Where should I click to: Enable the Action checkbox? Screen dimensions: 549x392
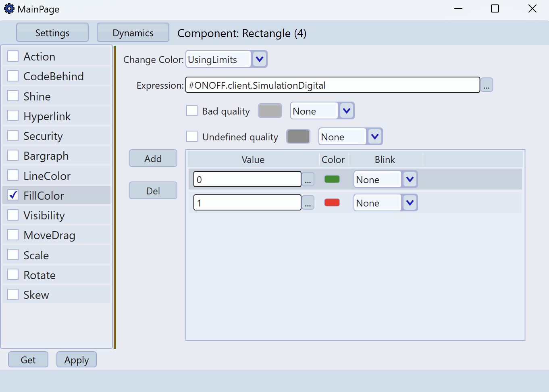click(x=13, y=56)
